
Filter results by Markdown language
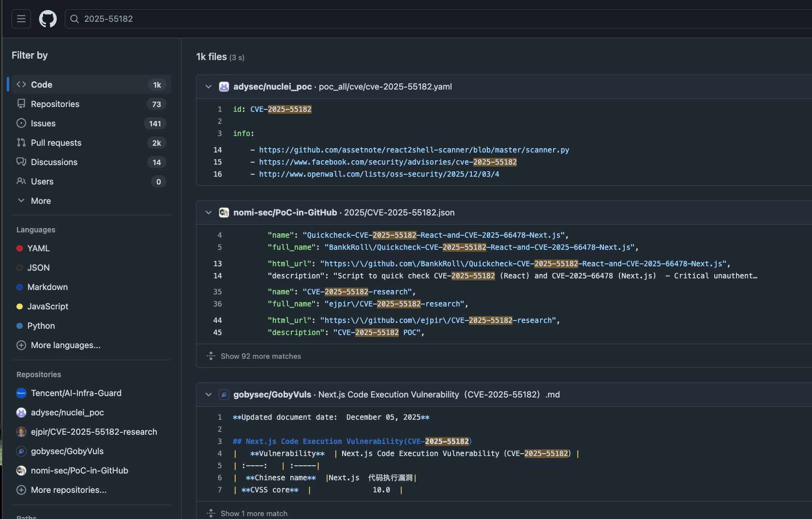point(47,287)
